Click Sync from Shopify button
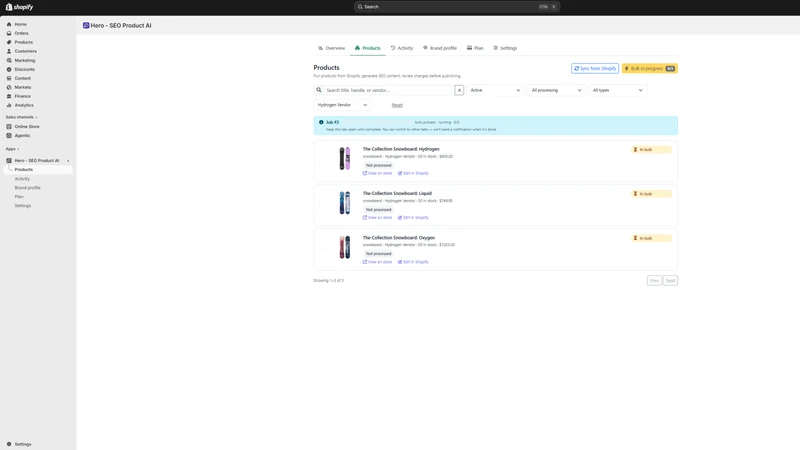 click(594, 68)
